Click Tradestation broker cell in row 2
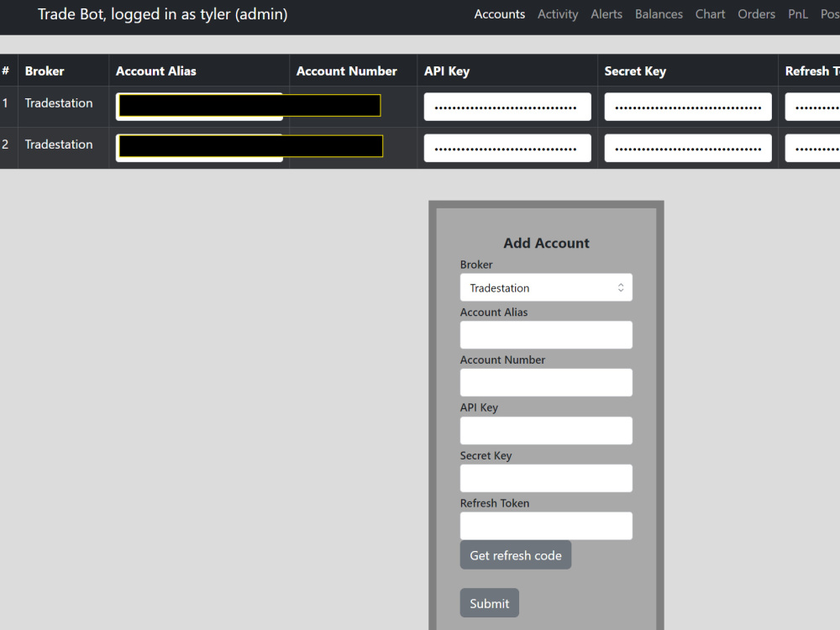 [59, 144]
